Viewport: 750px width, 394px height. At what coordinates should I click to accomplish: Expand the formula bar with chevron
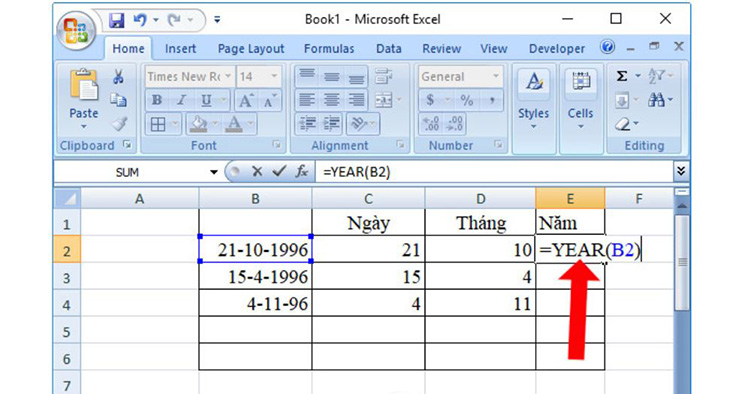pyautogui.click(x=681, y=171)
